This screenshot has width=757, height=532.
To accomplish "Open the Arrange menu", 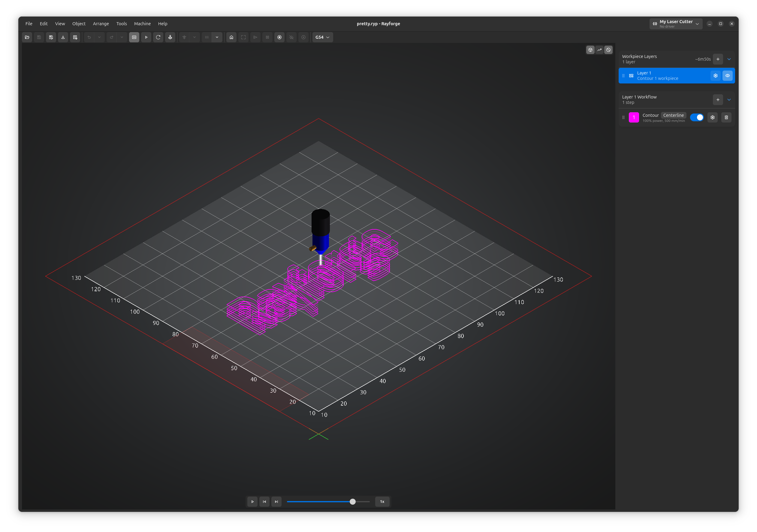I will tap(101, 23).
